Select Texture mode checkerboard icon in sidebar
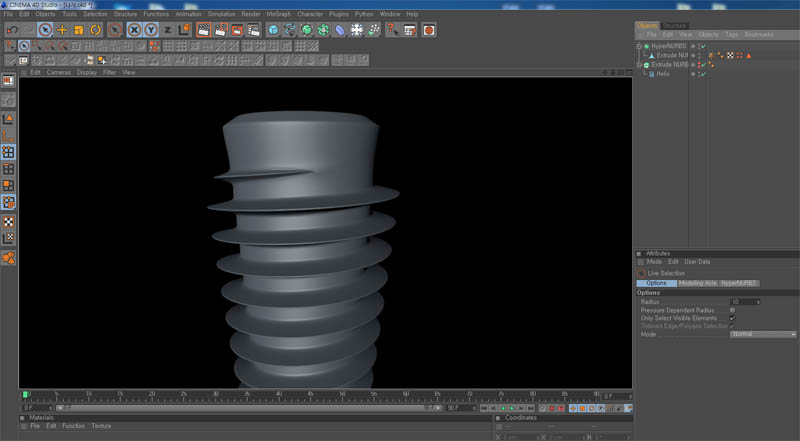 (8, 222)
